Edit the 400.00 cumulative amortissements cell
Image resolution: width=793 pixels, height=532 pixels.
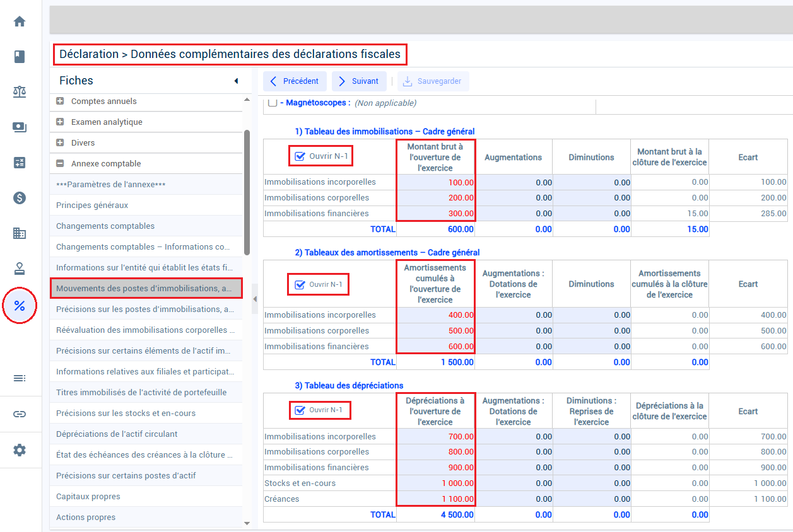tap(436, 315)
